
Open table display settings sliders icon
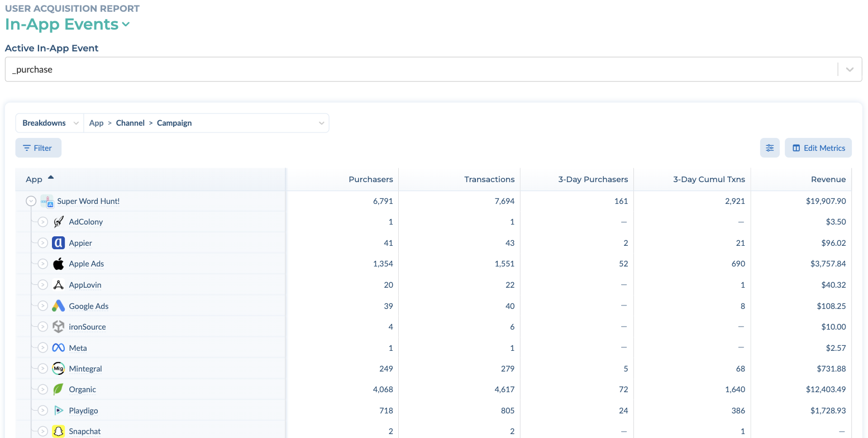[770, 148]
